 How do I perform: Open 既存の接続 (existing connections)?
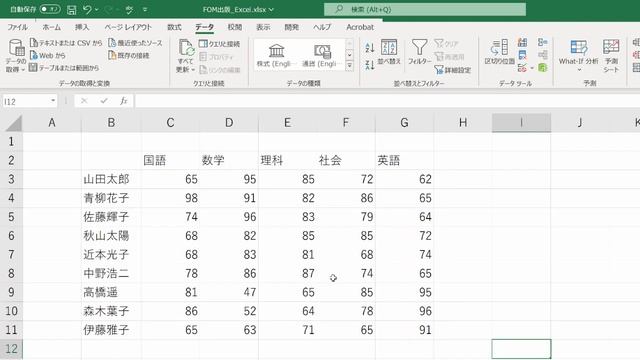pyautogui.click(x=129, y=55)
